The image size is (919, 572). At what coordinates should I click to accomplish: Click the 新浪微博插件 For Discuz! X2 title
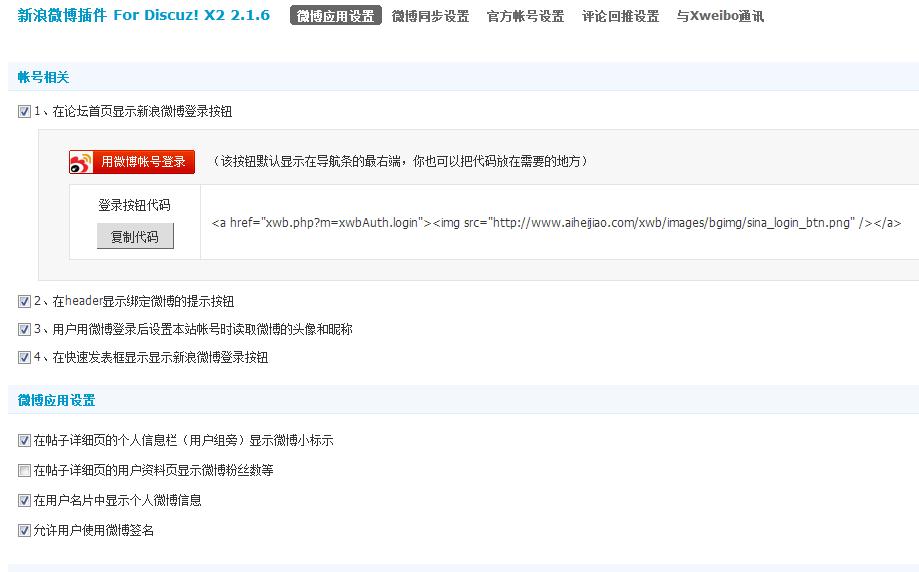144,15
